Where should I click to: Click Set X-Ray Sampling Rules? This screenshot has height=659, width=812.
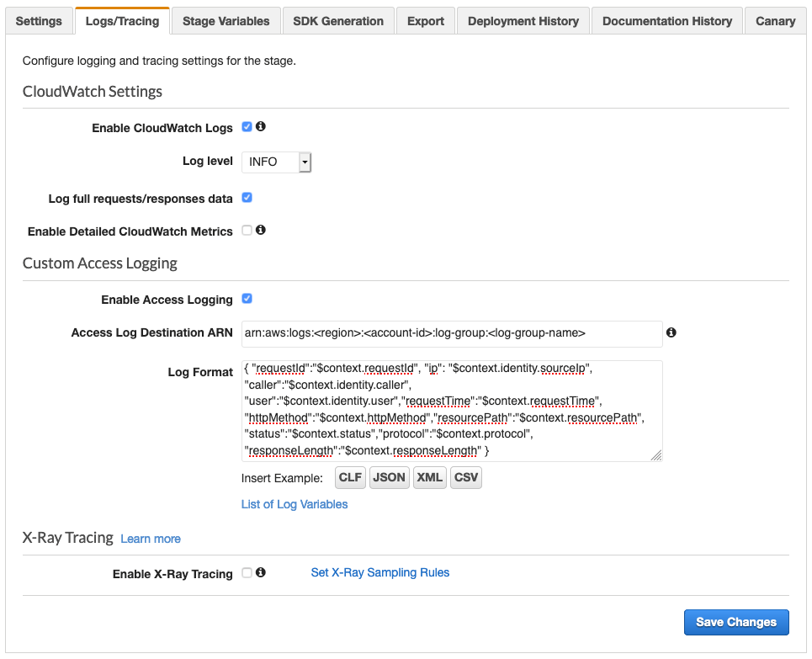pyautogui.click(x=379, y=572)
